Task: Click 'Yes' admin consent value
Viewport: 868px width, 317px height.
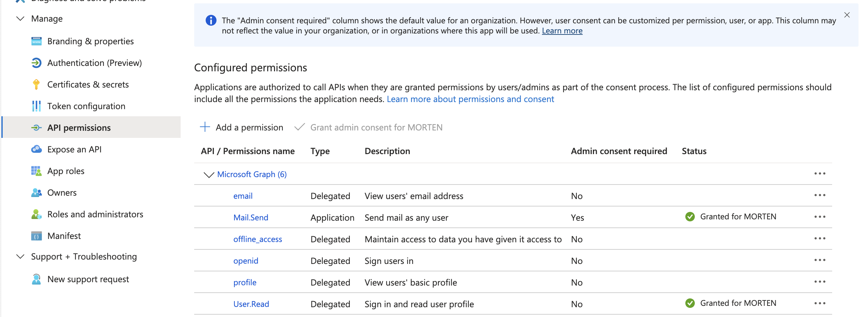Action: pos(577,218)
